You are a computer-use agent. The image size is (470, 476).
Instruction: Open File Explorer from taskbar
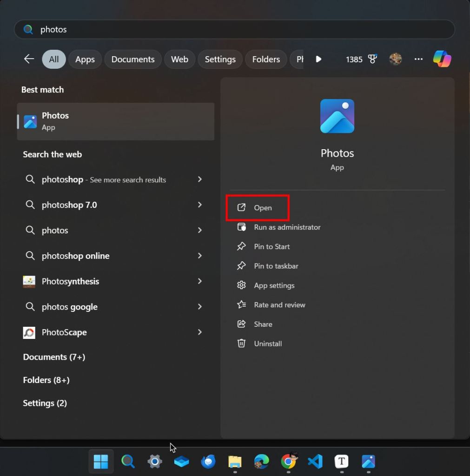235,462
